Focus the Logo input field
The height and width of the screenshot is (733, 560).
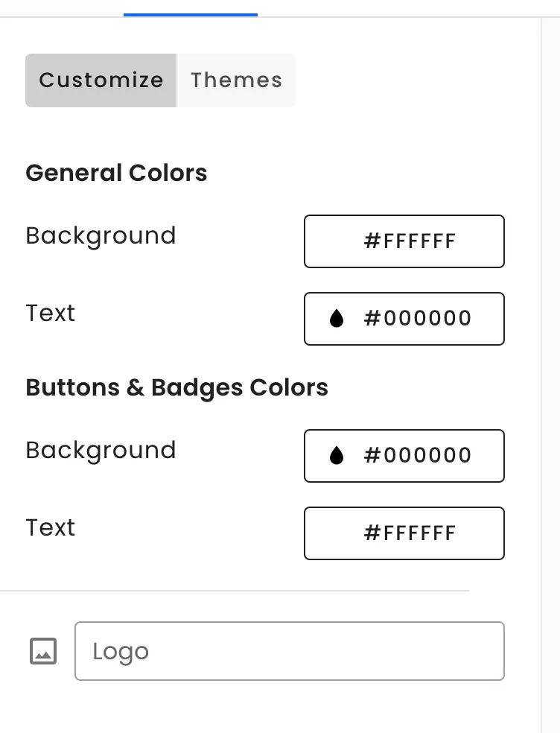click(x=289, y=651)
